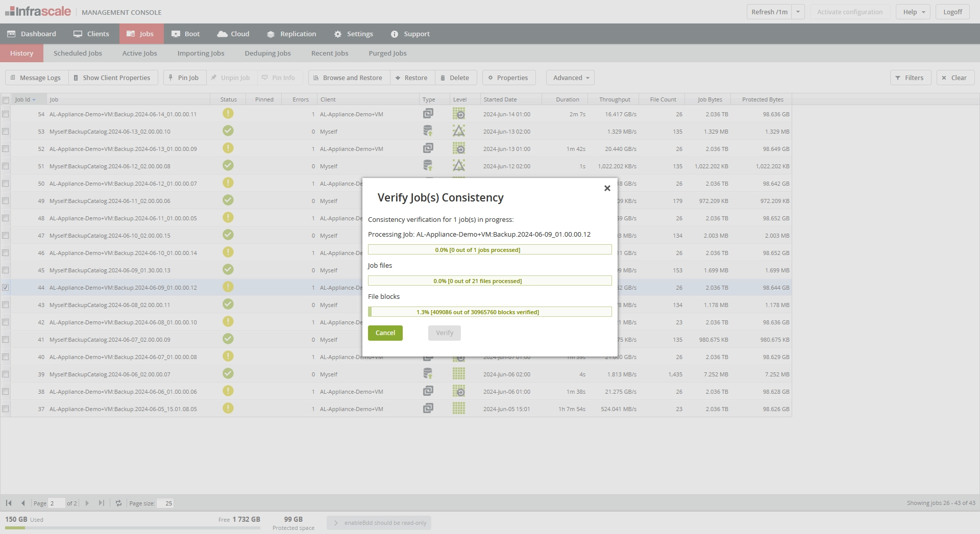This screenshot has width=980, height=534.
Task: Click the refresh grid icon in pager
Action: coord(118,503)
